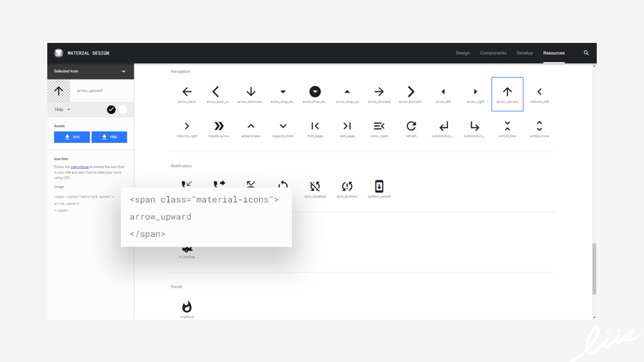This screenshot has height=362, width=644.
Task: Select the expand_more icon
Action: [283, 126]
